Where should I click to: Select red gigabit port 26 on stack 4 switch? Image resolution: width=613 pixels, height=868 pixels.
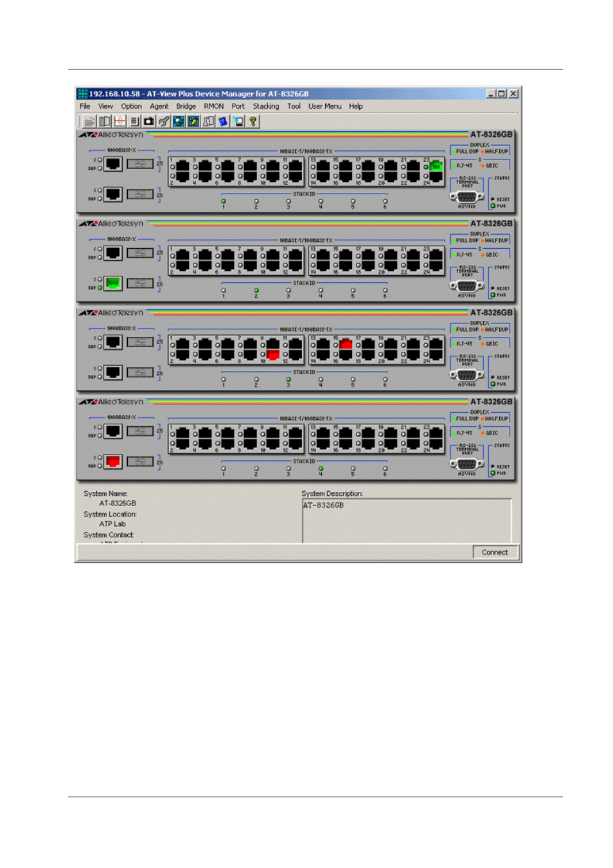point(113,461)
